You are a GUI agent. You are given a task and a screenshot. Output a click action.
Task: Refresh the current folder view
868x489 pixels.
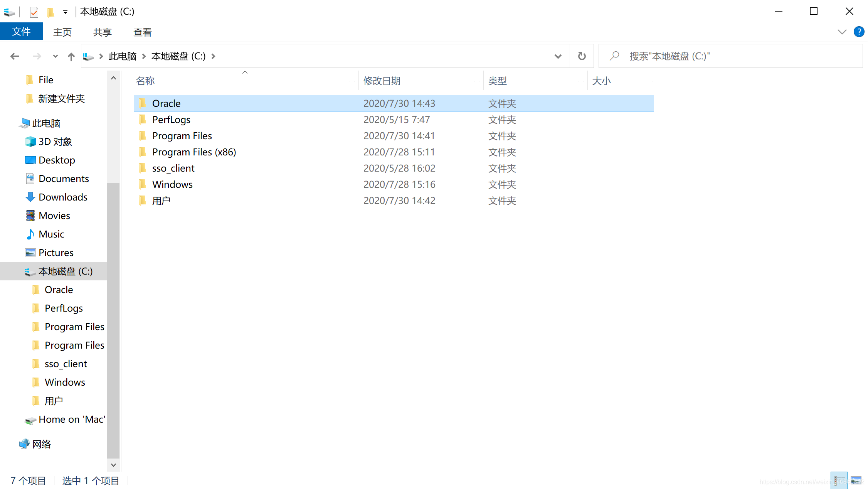582,56
